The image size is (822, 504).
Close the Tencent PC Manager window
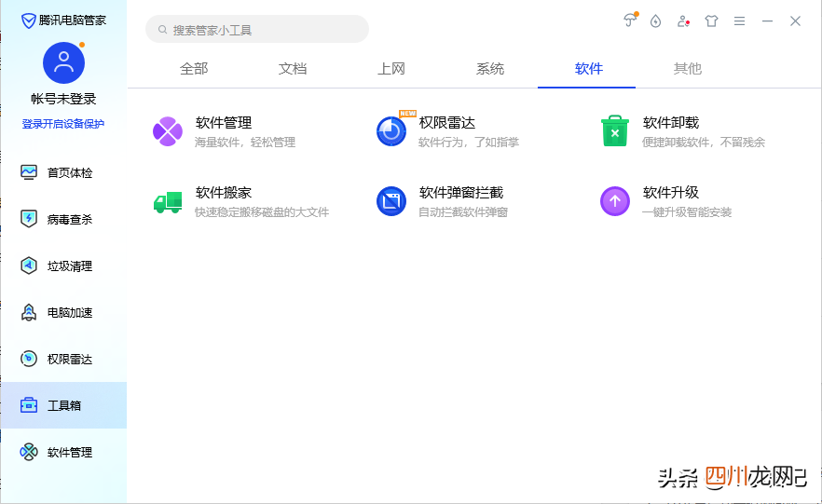pos(795,20)
